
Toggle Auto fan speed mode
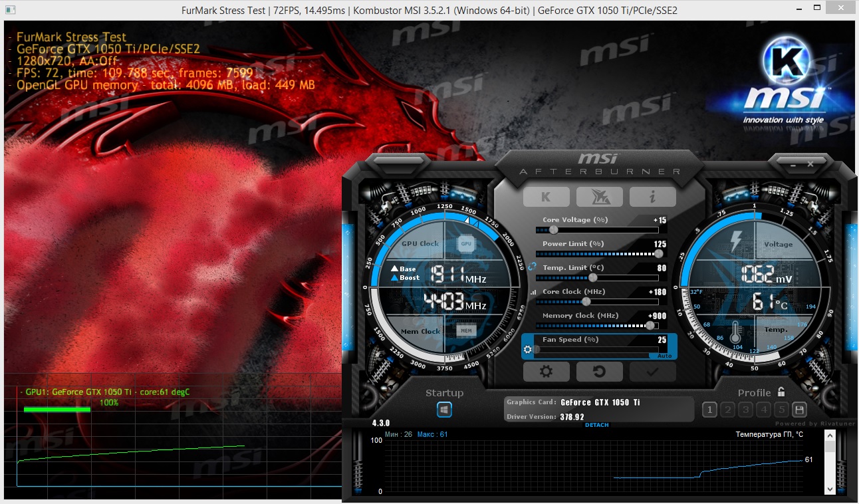pyautogui.click(x=664, y=356)
